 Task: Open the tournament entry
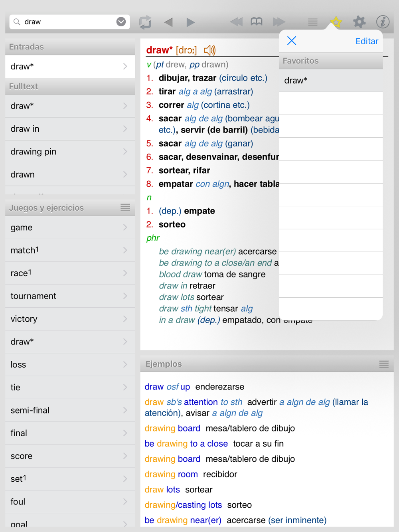(x=70, y=296)
